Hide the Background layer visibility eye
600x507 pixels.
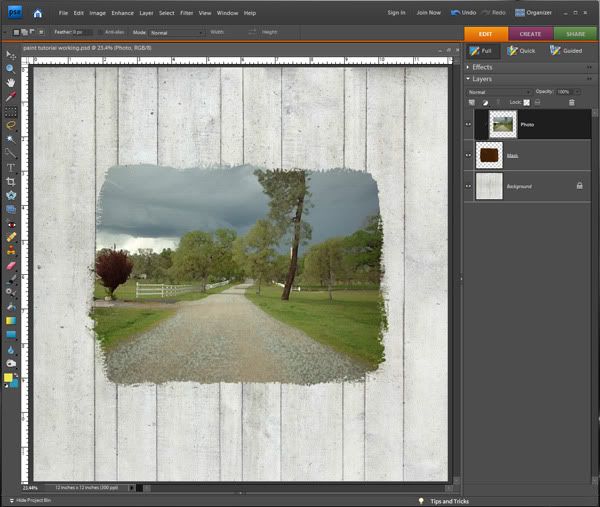pos(468,186)
